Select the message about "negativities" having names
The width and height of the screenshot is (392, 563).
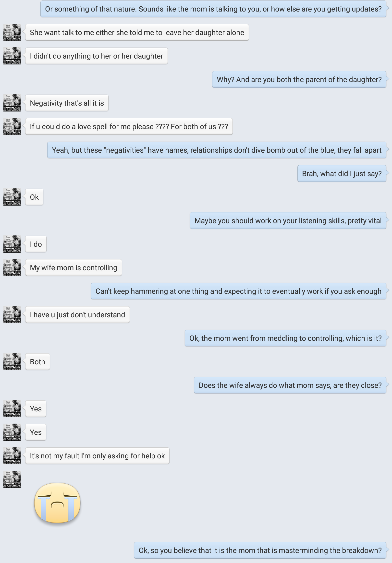point(217,150)
